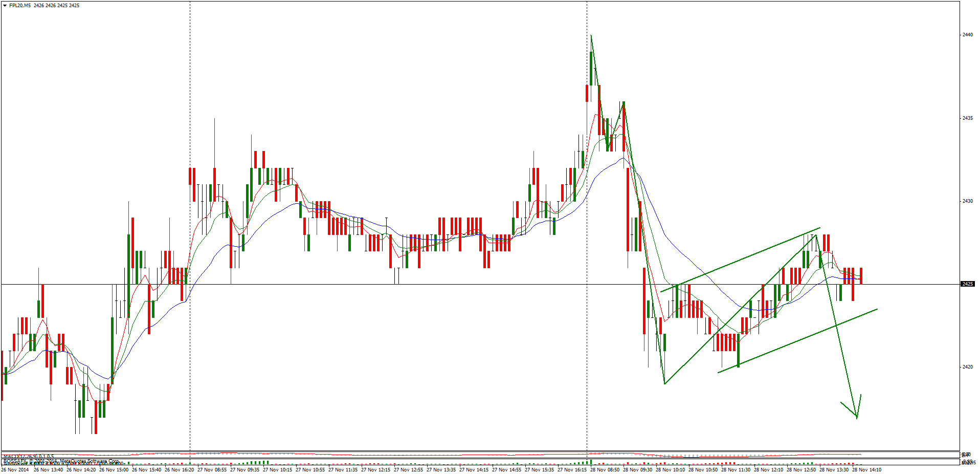
Task: Click the BOSSAFX MetaQuotes copyright label
Action: [x=61, y=461]
